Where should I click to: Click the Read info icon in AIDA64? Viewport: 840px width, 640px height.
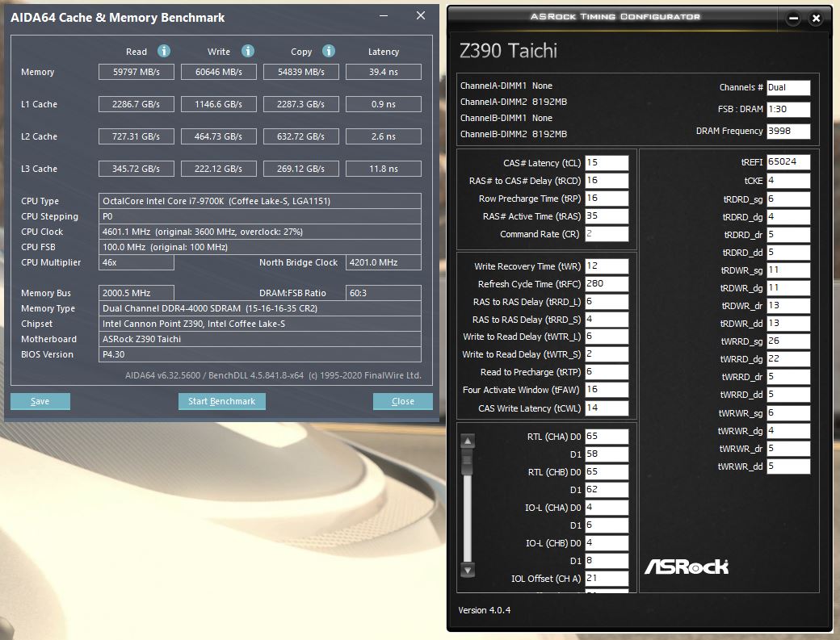[163, 51]
